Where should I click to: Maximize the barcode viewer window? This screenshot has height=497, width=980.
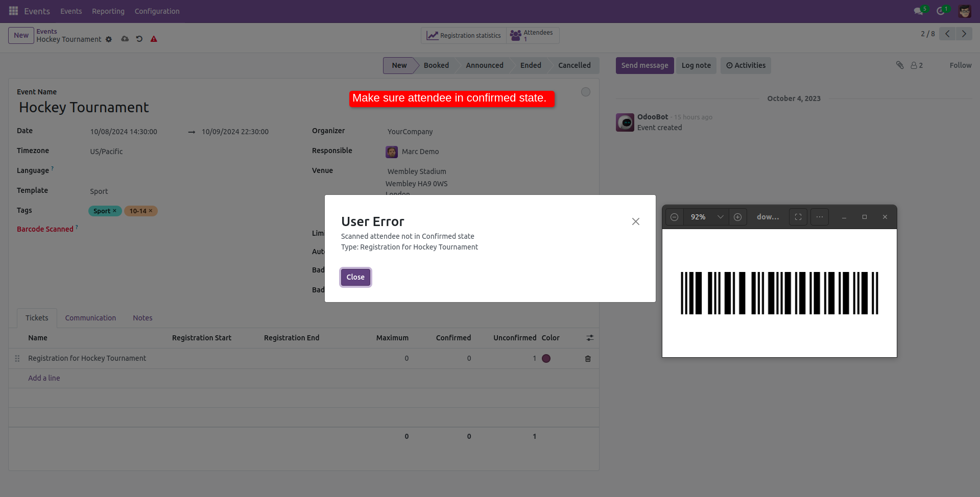click(x=865, y=217)
